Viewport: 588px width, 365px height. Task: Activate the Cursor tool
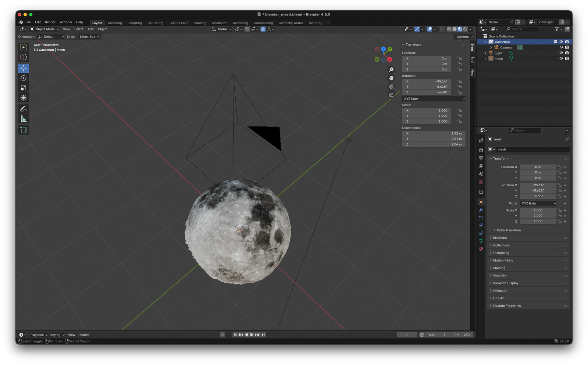(24, 57)
